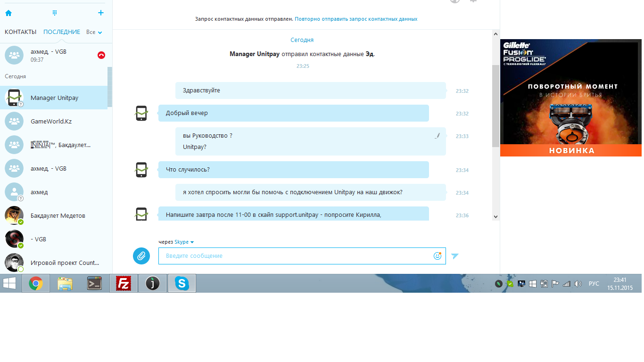Expand the "Все" conversation filter dropdown
The image size is (644, 362).
pyautogui.click(x=94, y=32)
